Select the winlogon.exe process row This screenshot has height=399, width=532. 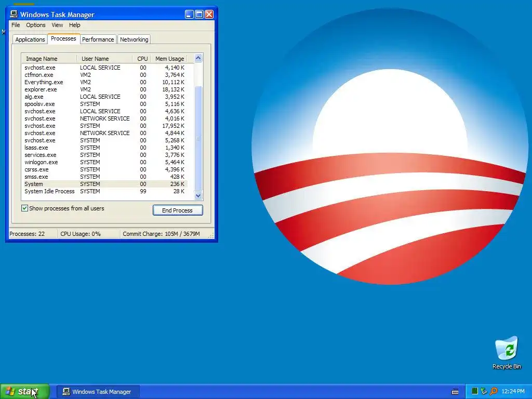(x=104, y=162)
